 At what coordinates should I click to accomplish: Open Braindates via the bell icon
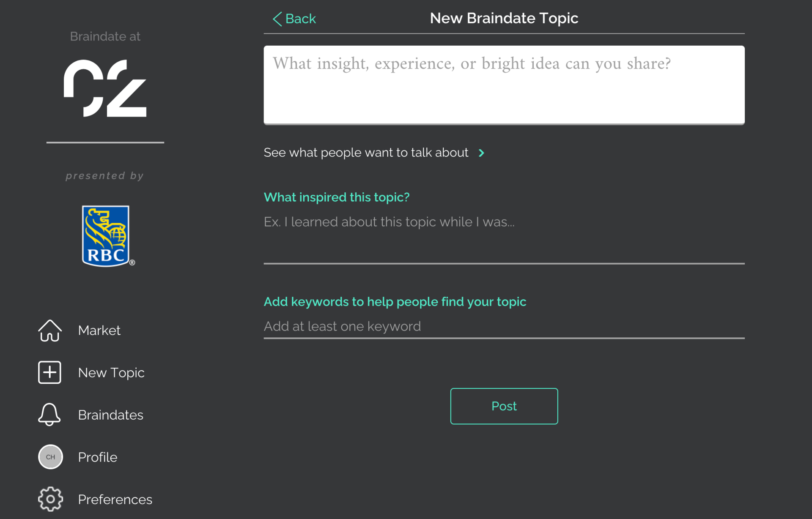point(49,415)
